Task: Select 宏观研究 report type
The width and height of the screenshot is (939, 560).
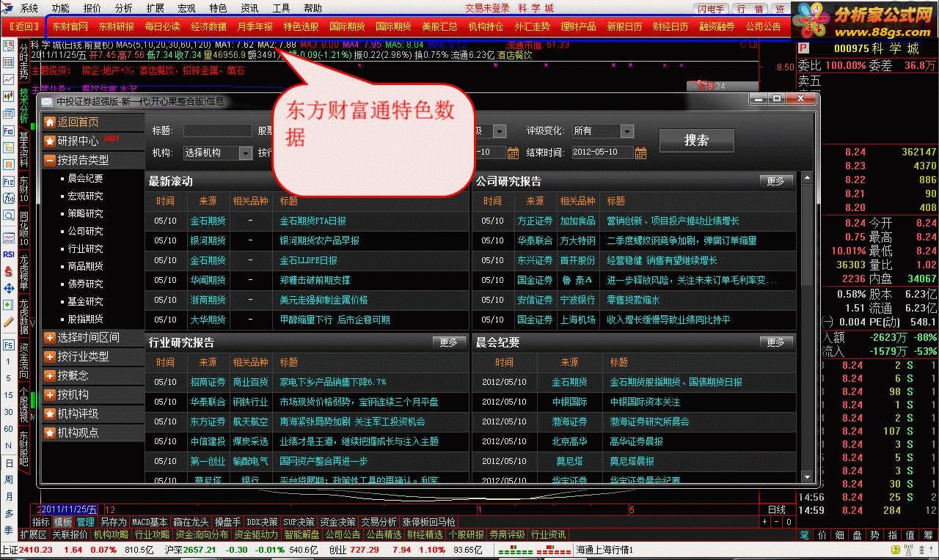Action: [x=85, y=196]
